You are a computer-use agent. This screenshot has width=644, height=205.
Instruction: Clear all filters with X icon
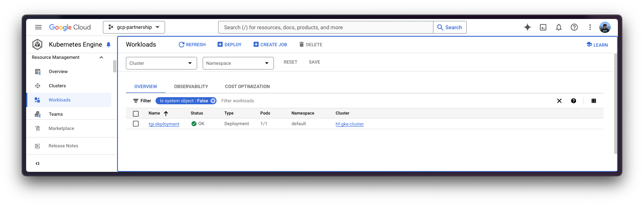coord(559,101)
